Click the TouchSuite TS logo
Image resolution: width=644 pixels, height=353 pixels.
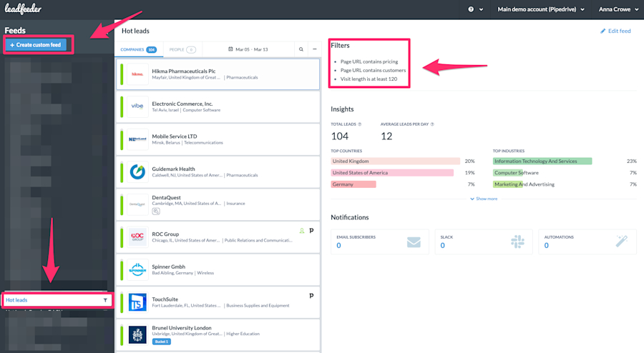click(137, 302)
